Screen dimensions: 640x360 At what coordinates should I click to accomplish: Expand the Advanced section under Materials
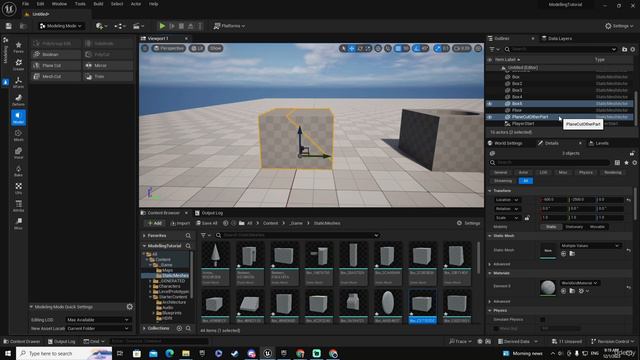pos(490,301)
